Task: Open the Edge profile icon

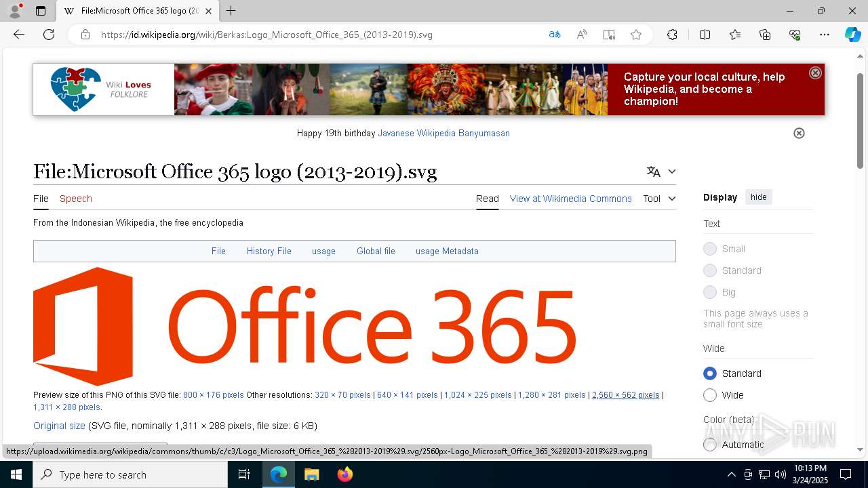Action: [15, 11]
